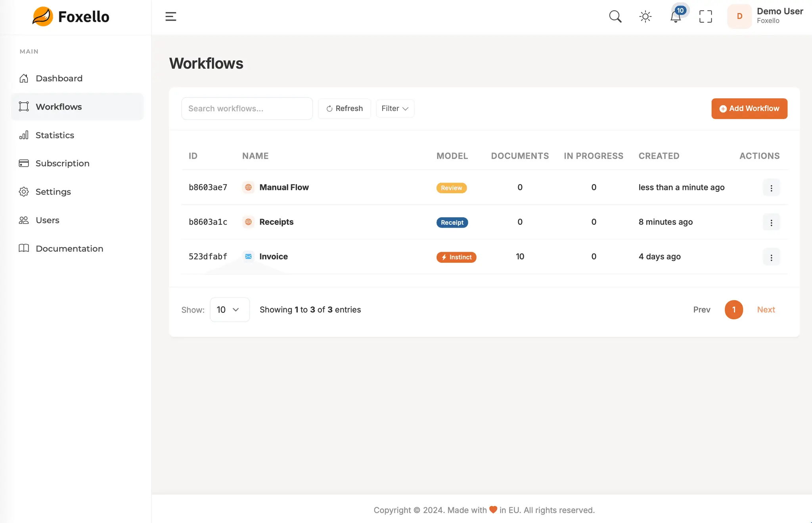Open Statistics in sidebar

55,135
